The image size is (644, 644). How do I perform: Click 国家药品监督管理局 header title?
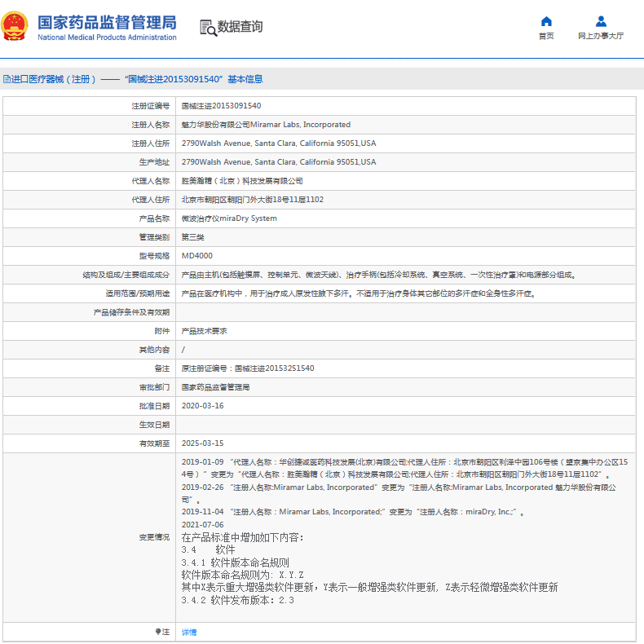click(107, 23)
